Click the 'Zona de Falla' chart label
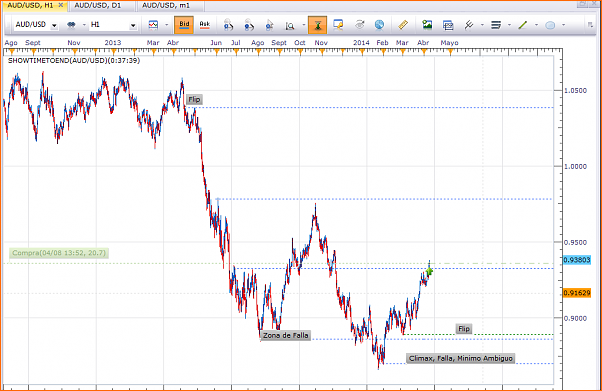This screenshot has width=602, height=391. (x=285, y=335)
